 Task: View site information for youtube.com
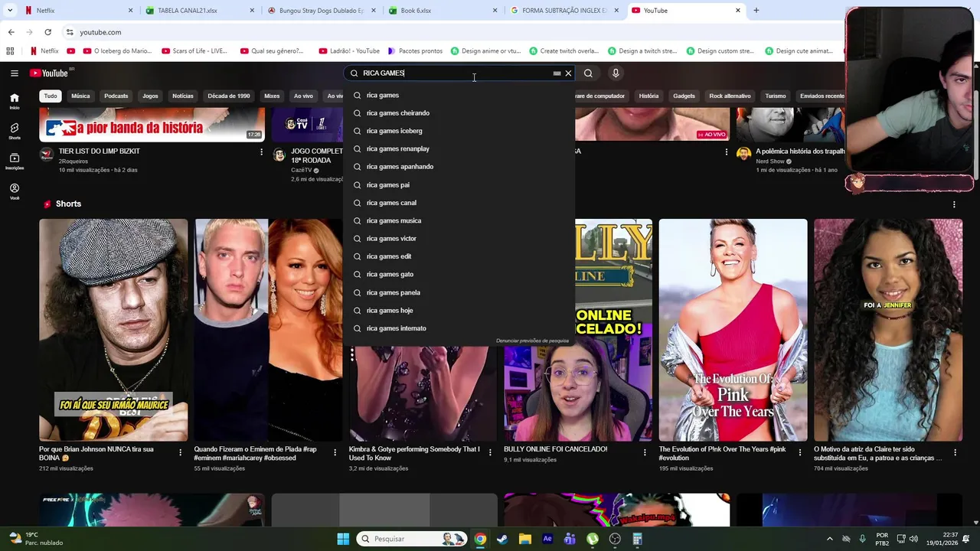point(70,32)
